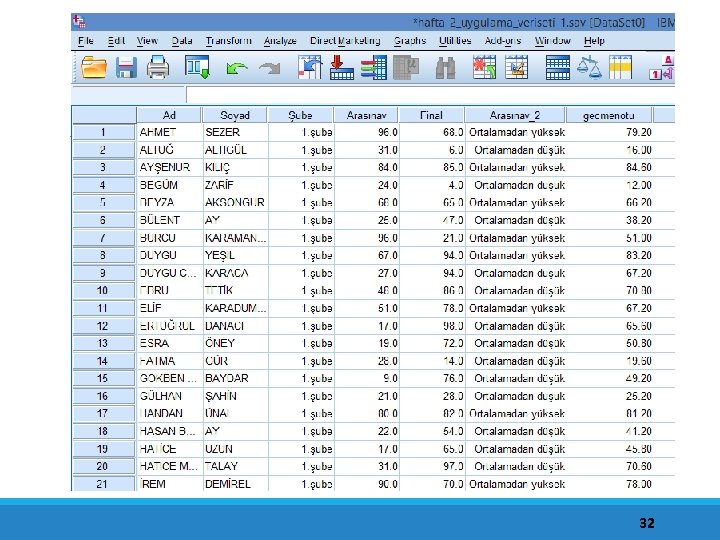This screenshot has height=540, width=720.
Task: Click the BAYDAR surname cell
Action: click(235, 378)
